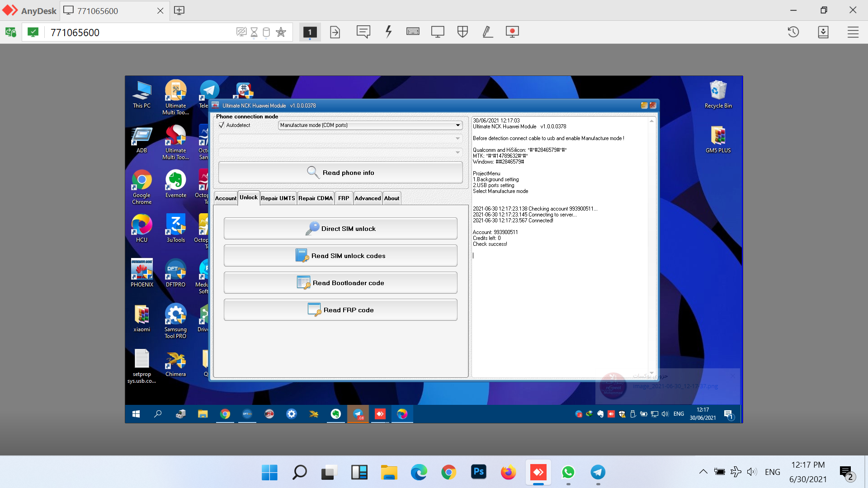Click the Read phone info button
The image size is (868, 488).
tap(340, 173)
